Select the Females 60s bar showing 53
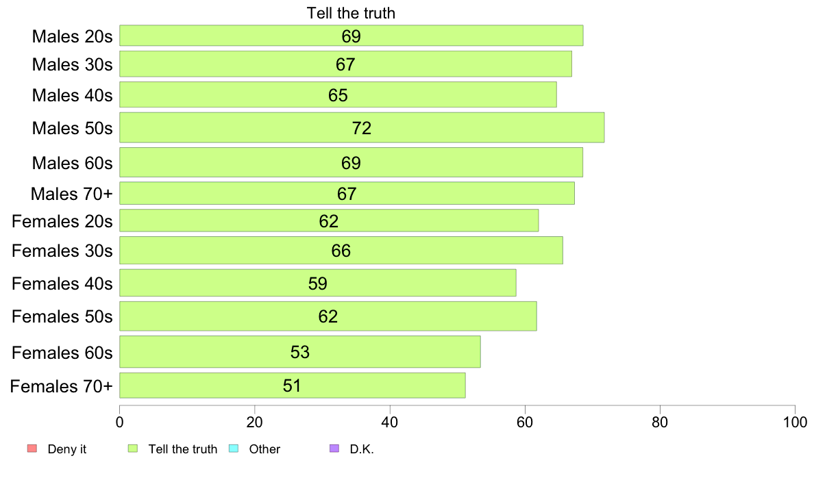Screen dimensions: 814x504 (x=300, y=352)
